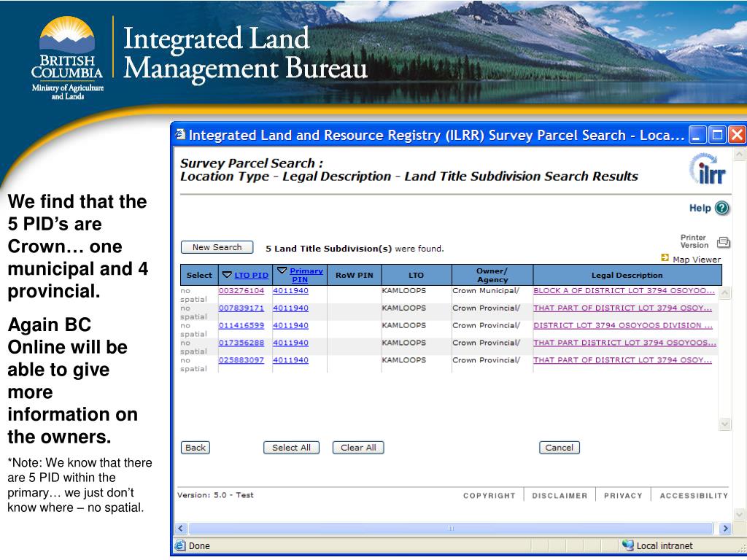This screenshot has height=560, width=747.
Task: Open the Map Viewer link
Action: click(697, 260)
